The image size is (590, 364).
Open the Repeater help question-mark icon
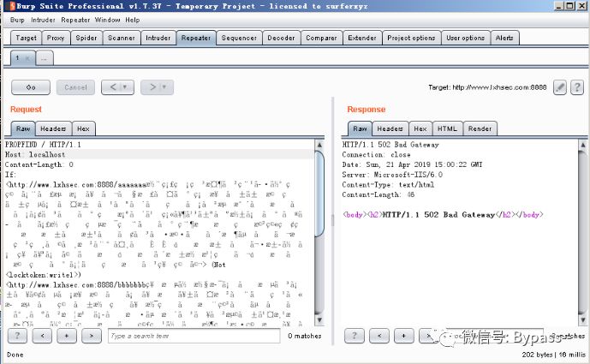577,87
